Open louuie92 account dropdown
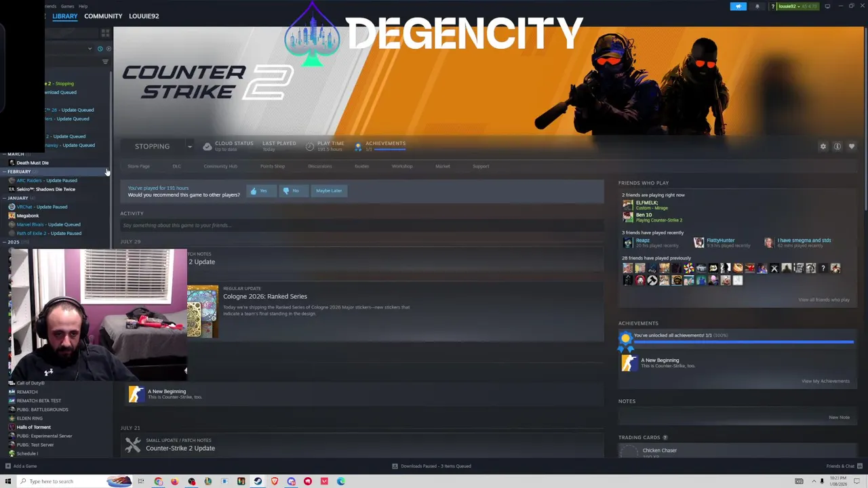The width and height of the screenshot is (868, 488). click(797, 7)
